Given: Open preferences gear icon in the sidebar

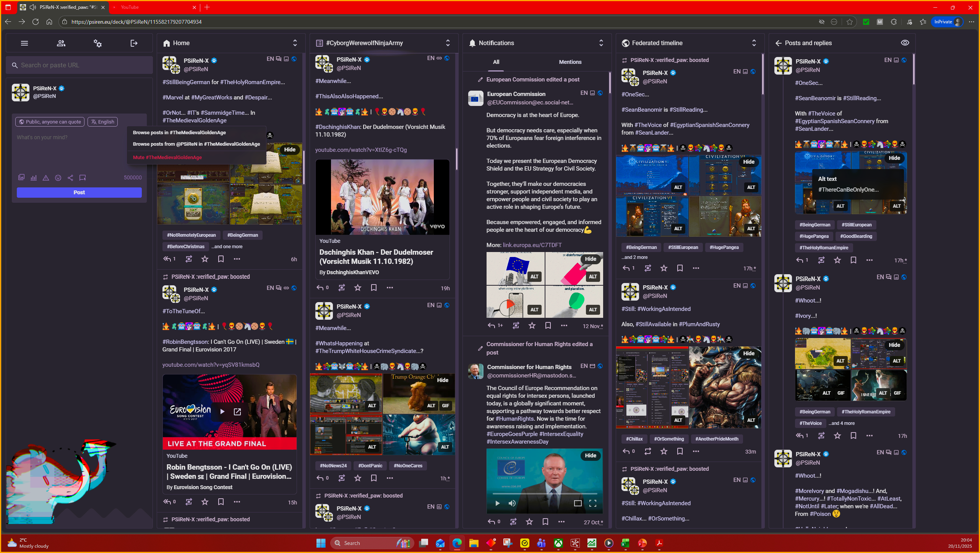Looking at the screenshot, I should click(97, 43).
